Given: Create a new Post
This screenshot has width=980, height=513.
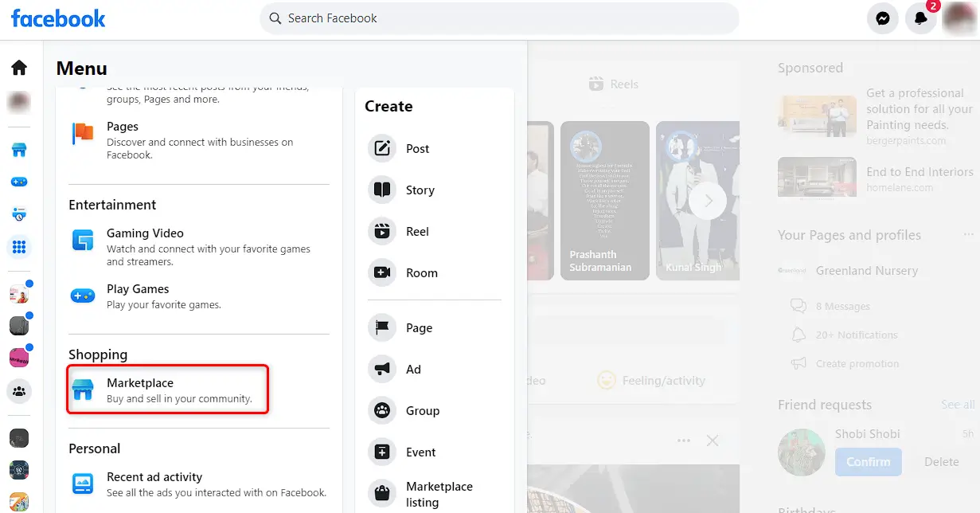Looking at the screenshot, I should click(x=435, y=148).
